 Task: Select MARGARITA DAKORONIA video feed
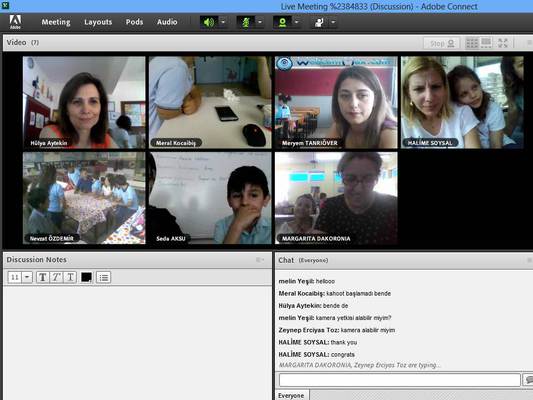[336, 198]
